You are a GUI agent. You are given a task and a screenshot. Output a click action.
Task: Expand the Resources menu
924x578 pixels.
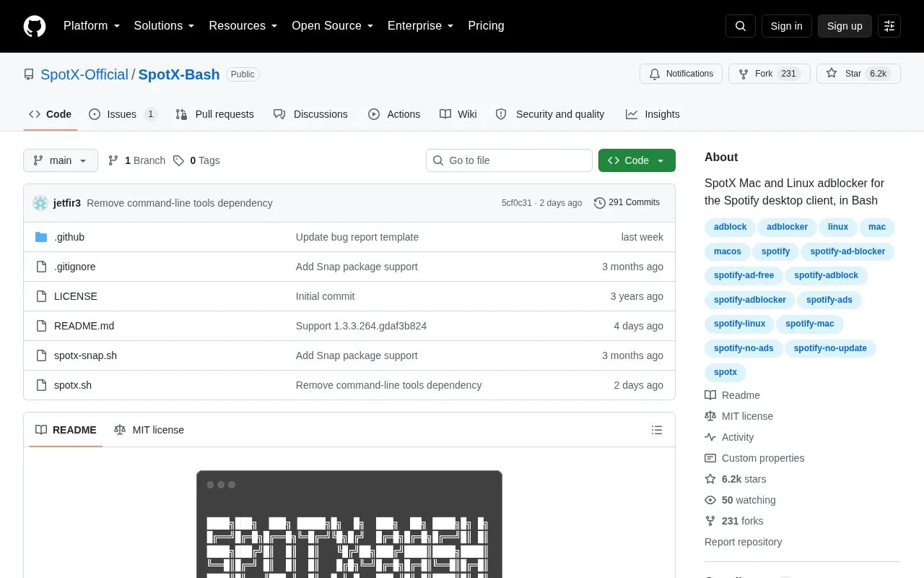click(x=243, y=26)
